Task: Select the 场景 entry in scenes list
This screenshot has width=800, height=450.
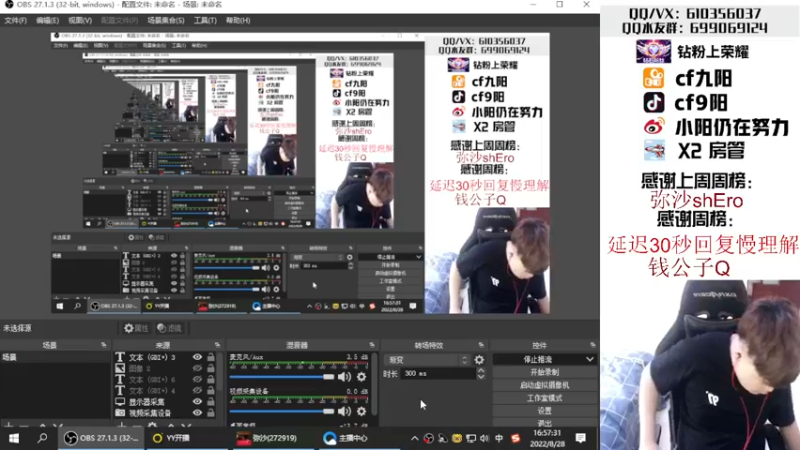Action: pos(55,357)
